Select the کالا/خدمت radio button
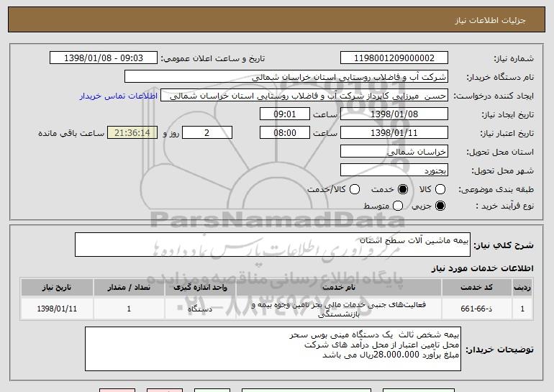 coord(355,190)
